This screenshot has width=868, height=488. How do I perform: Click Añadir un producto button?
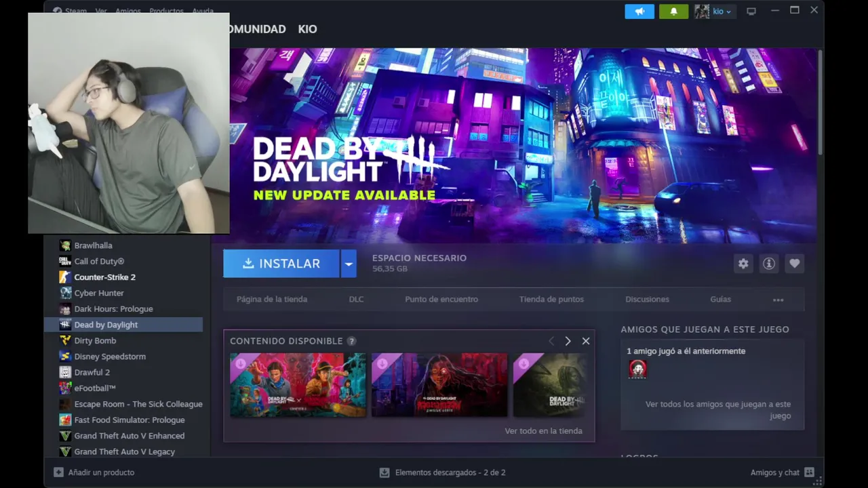pos(94,472)
